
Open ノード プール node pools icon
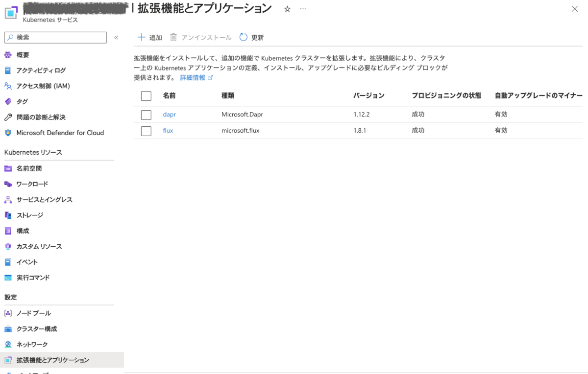click(x=8, y=313)
